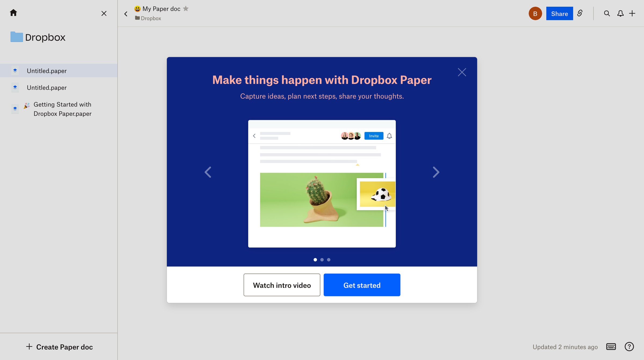Click the back chevron beside My Paper doc
Screen dimensions: 644x360
(126, 14)
